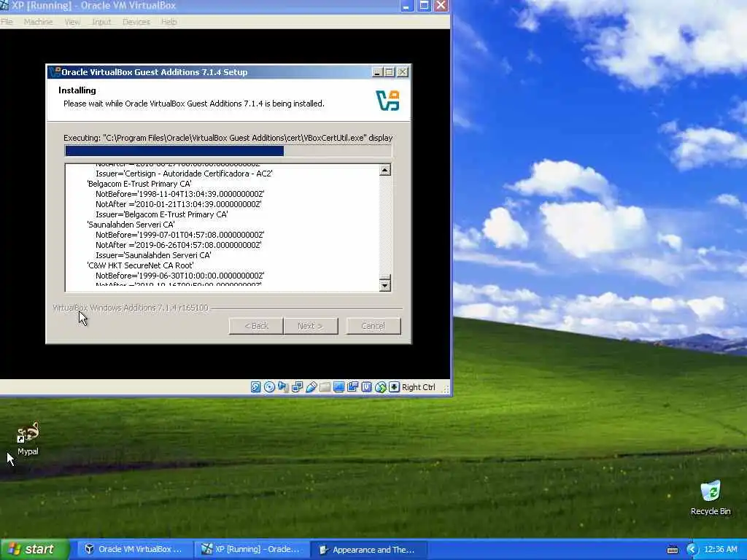Click the NotAfter='2010-01-21T13:04:39' log line
Image resolution: width=747 pixels, height=560 pixels.
point(178,204)
